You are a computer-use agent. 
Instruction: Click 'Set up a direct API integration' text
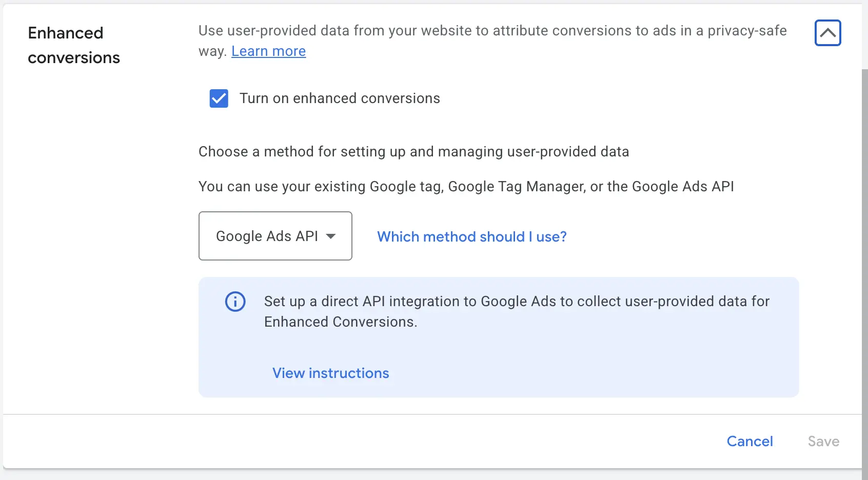[517, 311]
